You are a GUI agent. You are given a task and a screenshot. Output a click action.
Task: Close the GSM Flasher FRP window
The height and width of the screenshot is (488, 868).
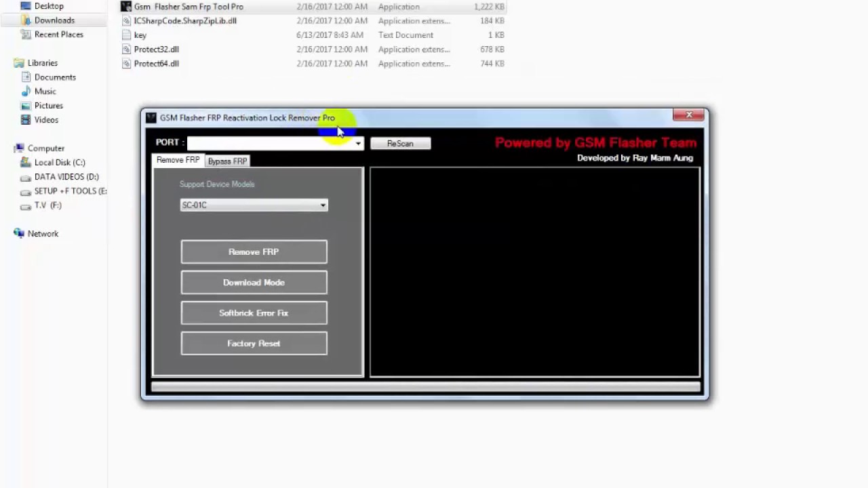[x=689, y=115]
